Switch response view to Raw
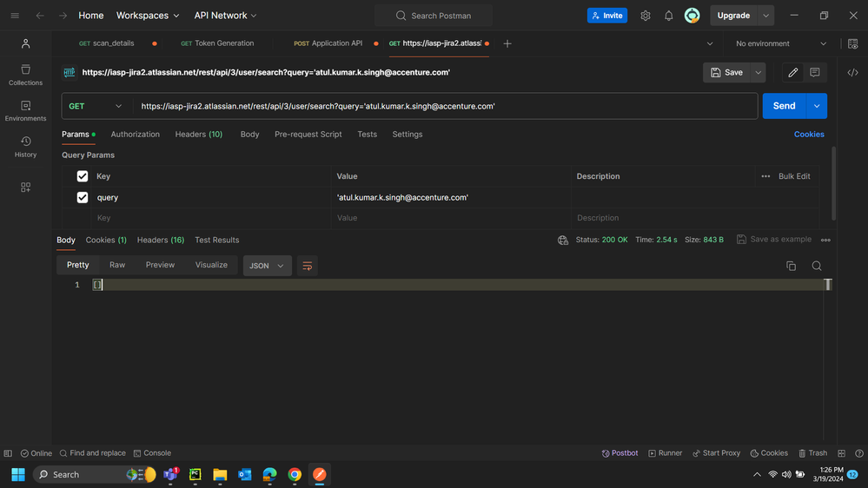This screenshot has height=488, width=868. click(x=117, y=265)
